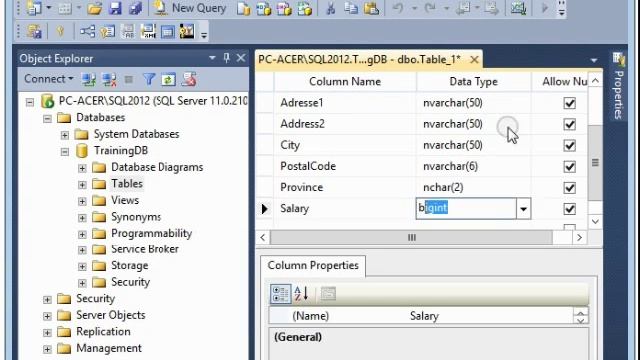
Task: Expand the Programmability folder node
Action: pyautogui.click(x=82, y=234)
